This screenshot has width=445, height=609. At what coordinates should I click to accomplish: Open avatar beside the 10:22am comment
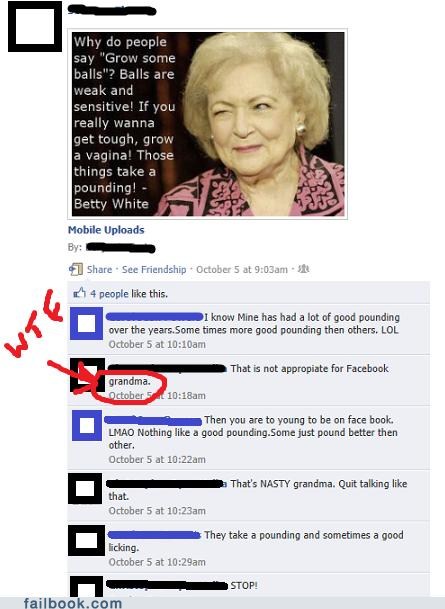[x=87, y=425]
